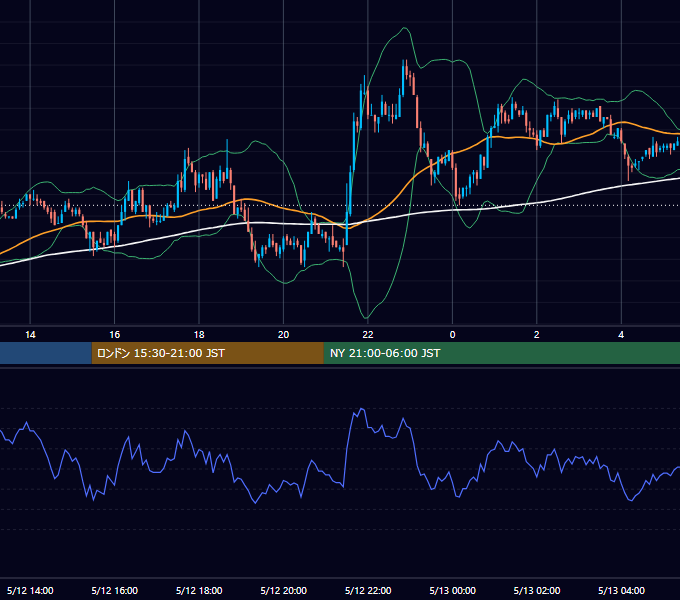Click the 5/12 20:00 date label

(x=284, y=590)
